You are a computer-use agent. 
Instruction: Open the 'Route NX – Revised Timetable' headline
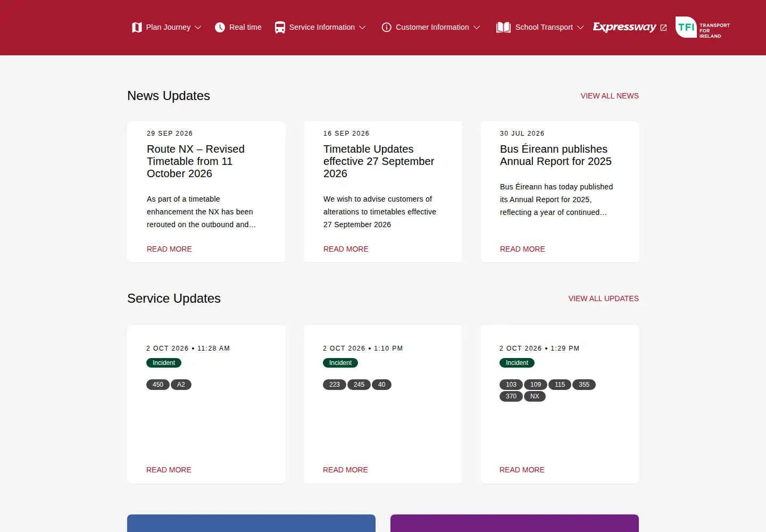[196, 161]
